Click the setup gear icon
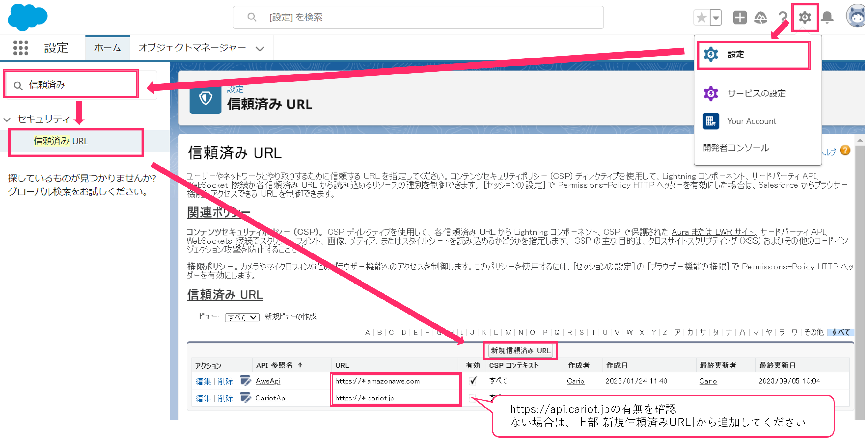 point(805,17)
